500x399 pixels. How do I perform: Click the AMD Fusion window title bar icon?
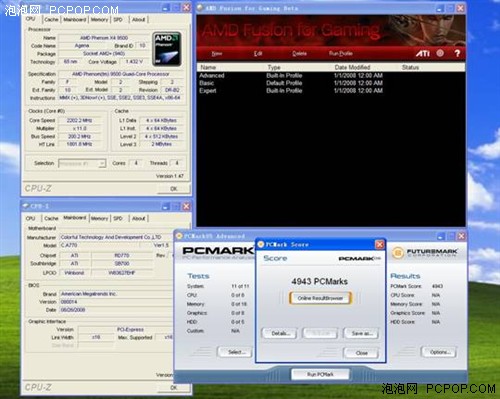point(200,8)
